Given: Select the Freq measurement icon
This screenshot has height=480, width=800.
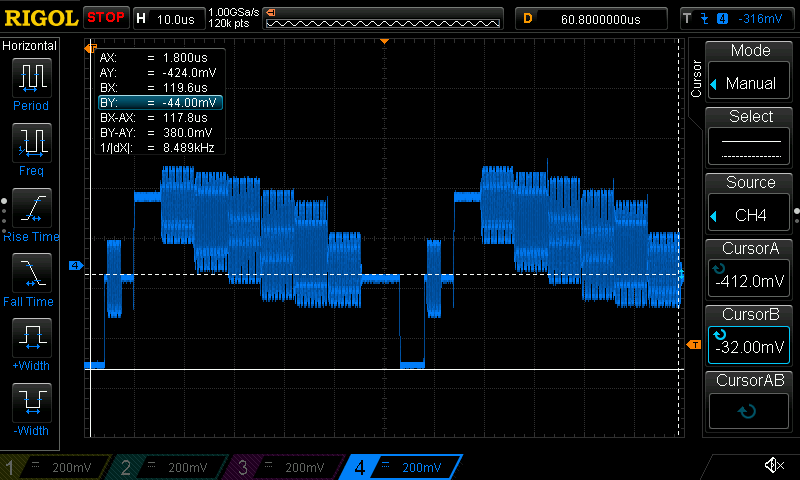Looking at the screenshot, I should point(32,142).
